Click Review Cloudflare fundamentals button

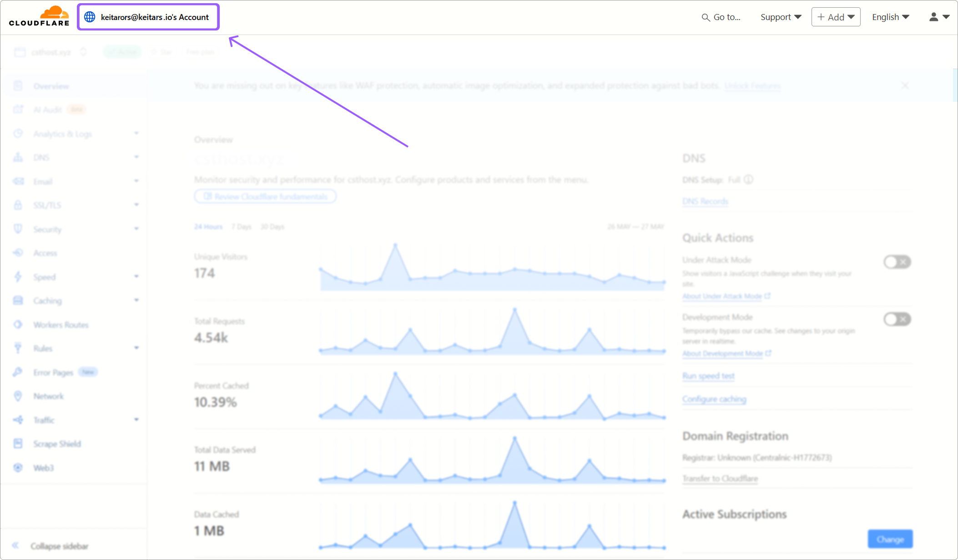[x=265, y=196]
